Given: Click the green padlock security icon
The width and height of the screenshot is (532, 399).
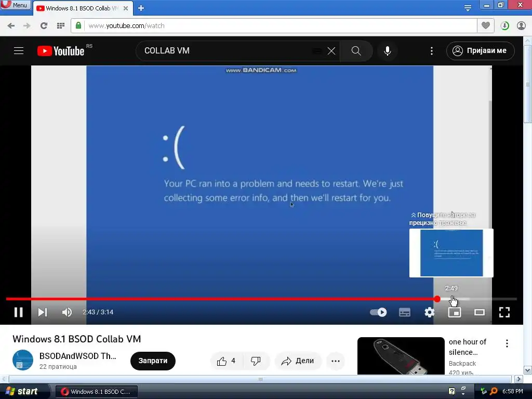Looking at the screenshot, I should pos(78,25).
